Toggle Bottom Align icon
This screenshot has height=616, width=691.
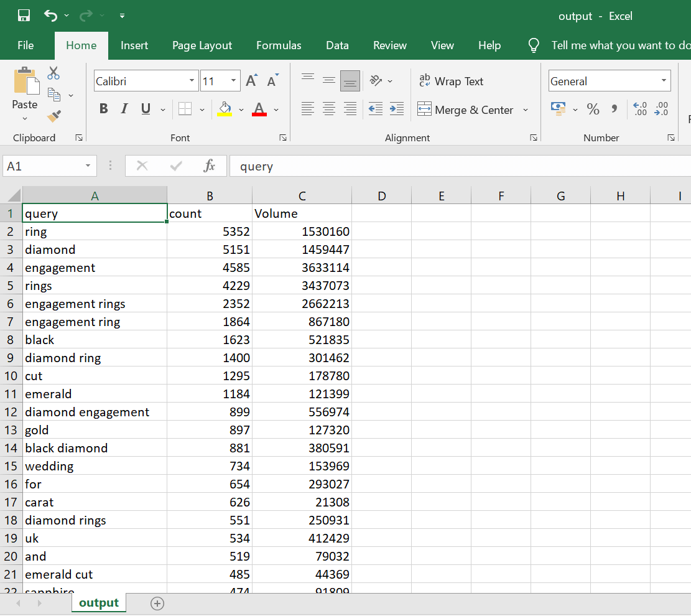350,81
